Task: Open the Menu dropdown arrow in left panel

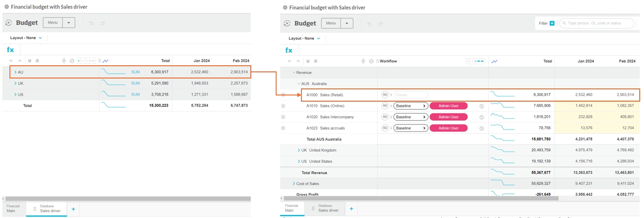Action: click(69, 23)
